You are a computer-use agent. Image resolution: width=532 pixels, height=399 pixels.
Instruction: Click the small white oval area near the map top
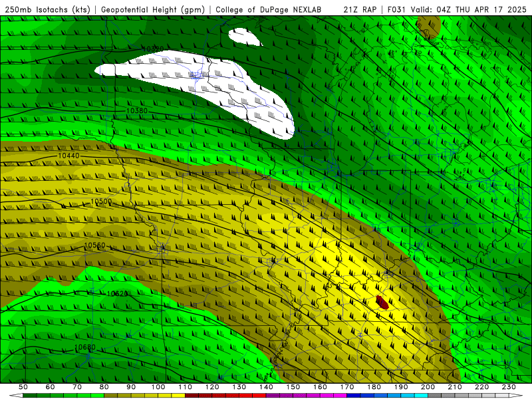(245, 37)
